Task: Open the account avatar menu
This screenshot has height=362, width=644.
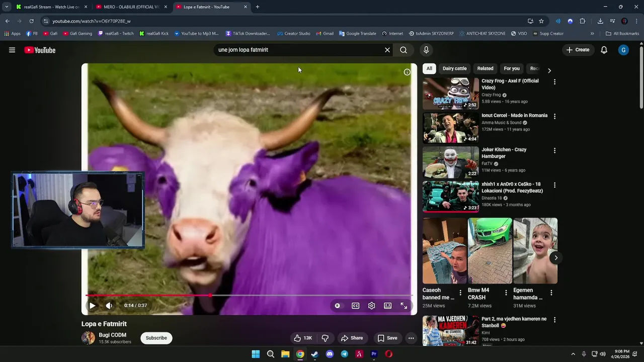Action: [x=623, y=50]
